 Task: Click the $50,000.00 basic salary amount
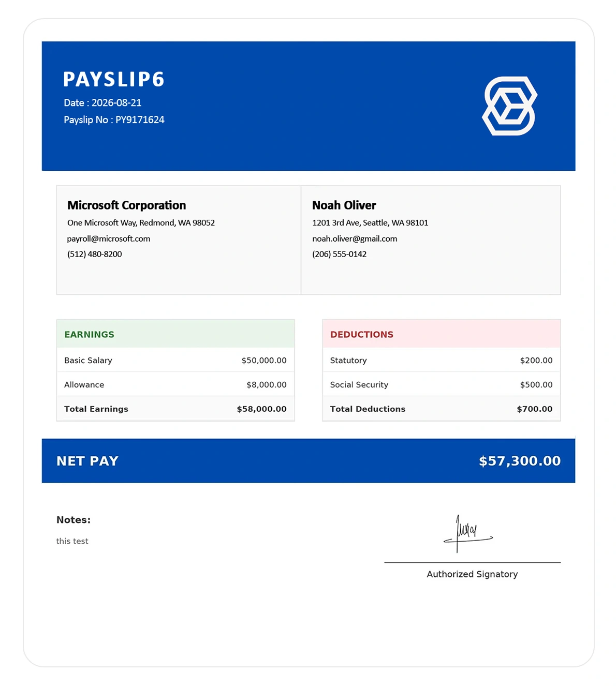point(264,361)
